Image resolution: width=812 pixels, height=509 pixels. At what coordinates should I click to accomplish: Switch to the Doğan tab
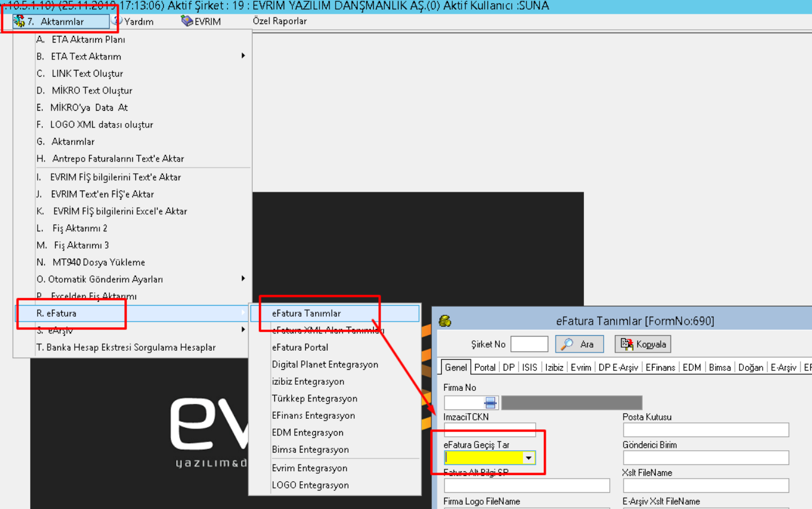(x=751, y=367)
